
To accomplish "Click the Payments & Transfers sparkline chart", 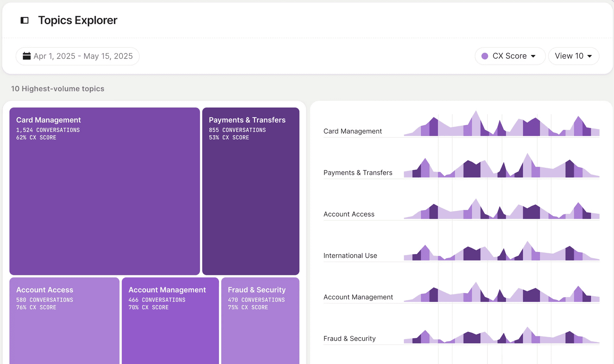I will click(x=502, y=165).
